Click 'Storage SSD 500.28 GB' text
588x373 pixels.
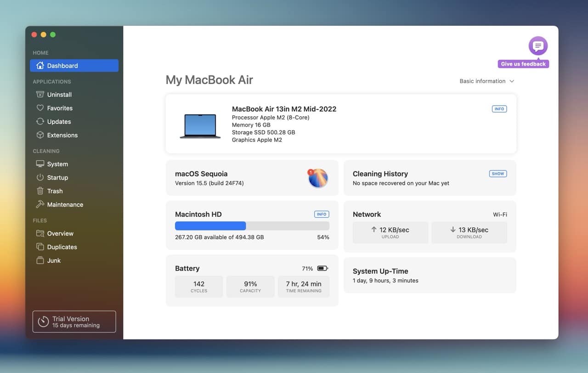coord(264,132)
